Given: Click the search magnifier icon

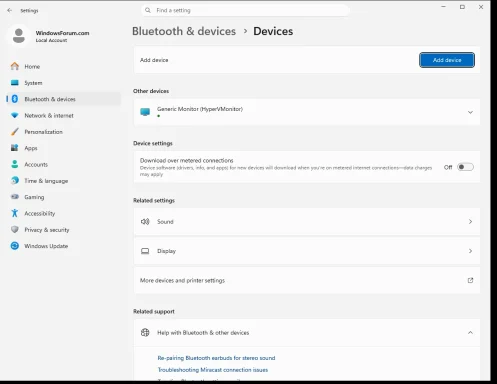Looking at the screenshot, I should [x=148, y=10].
